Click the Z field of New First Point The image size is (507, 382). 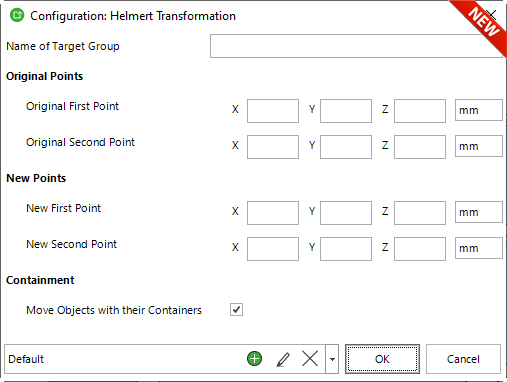[420, 213]
